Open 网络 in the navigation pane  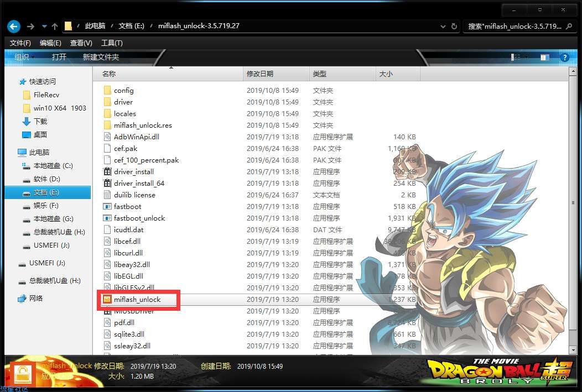35,298
